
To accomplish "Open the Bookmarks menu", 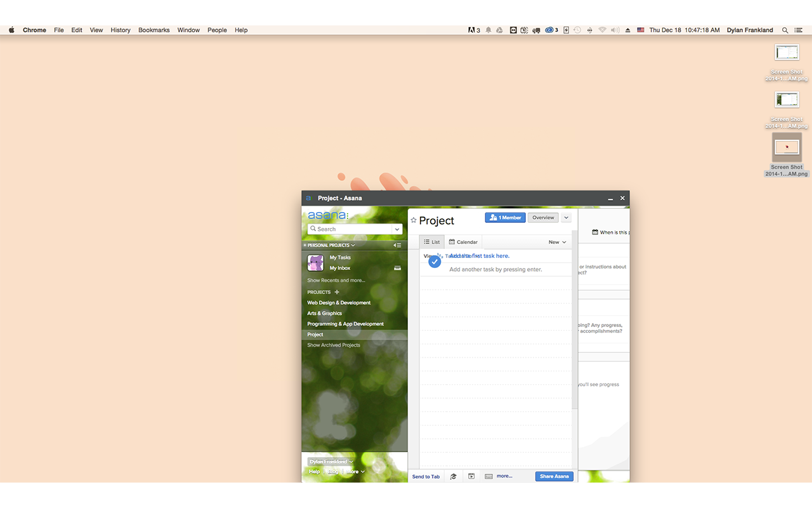I will [x=154, y=30].
